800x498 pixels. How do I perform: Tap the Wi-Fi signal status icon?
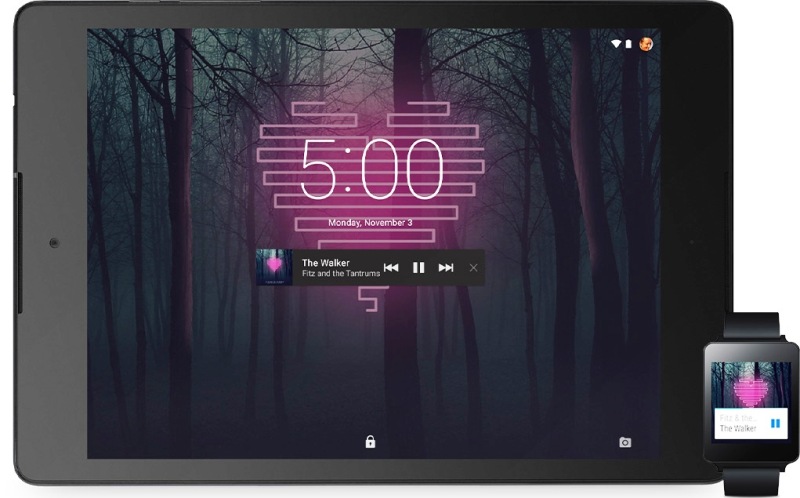pyautogui.click(x=617, y=43)
